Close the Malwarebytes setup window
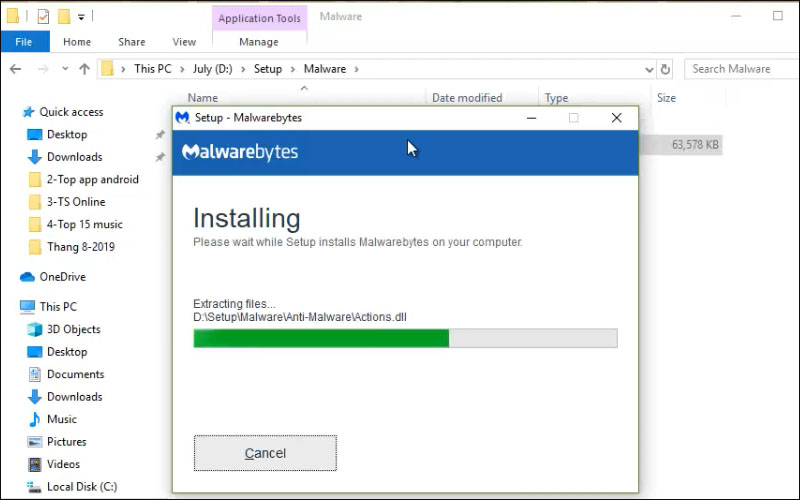Image resolution: width=800 pixels, height=500 pixels. coord(616,118)
